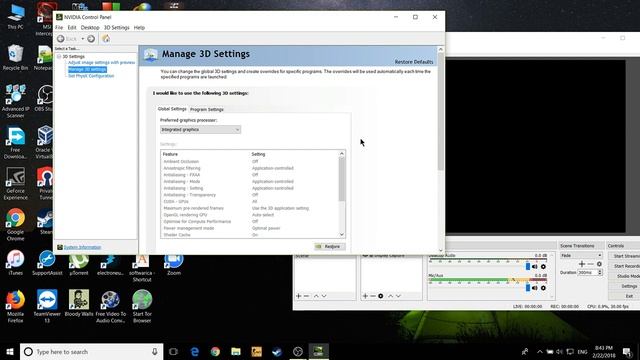Click the Power management mode row
The image size is (640, 360).
pyautogui.click(x=250, y=228)
